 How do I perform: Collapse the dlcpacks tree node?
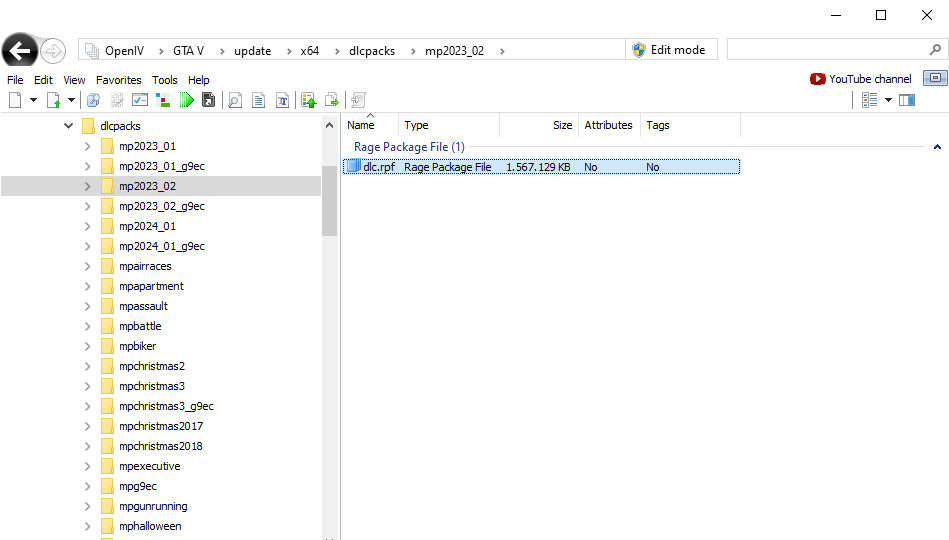68,126
